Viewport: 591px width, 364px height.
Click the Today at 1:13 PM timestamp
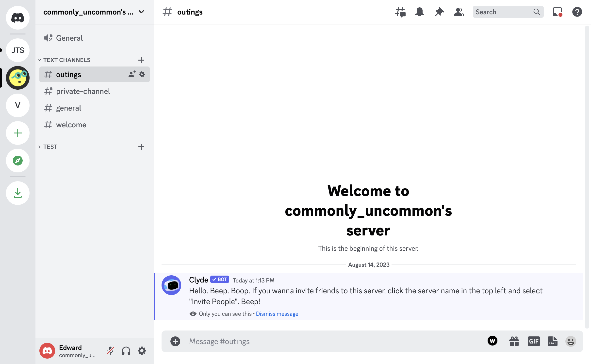coord(254,281)
